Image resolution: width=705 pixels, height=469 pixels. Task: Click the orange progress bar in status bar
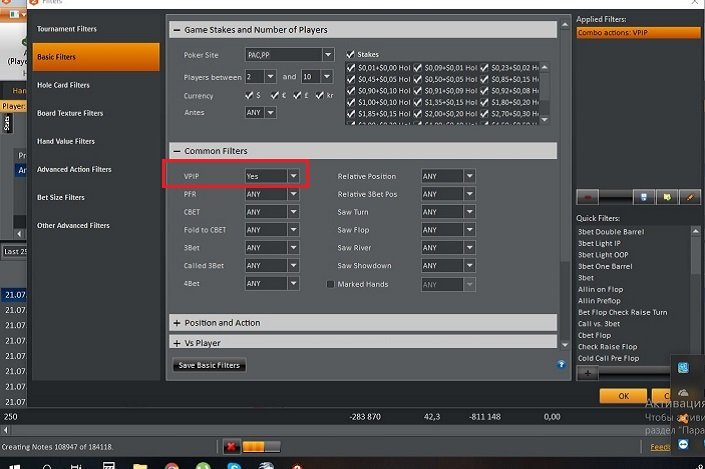tap(254, 446)
